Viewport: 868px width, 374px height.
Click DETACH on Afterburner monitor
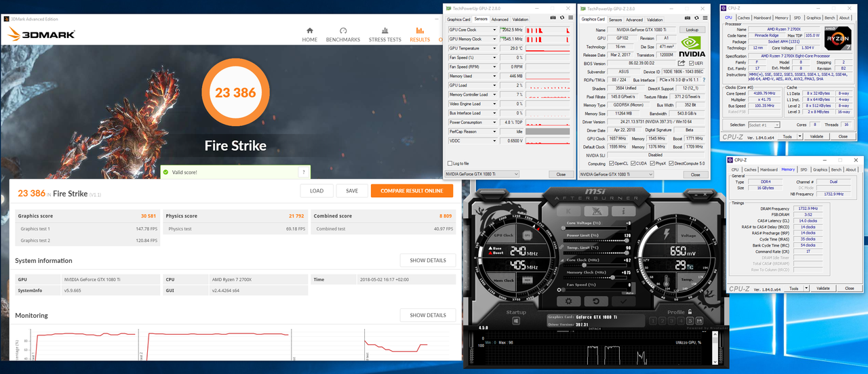595,329
